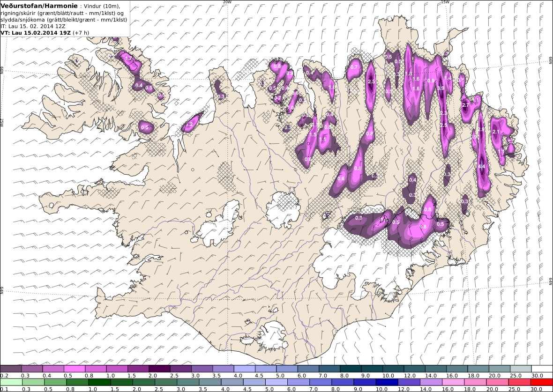Select the bright red swatch ending the bottom legend row

[541, 382]
